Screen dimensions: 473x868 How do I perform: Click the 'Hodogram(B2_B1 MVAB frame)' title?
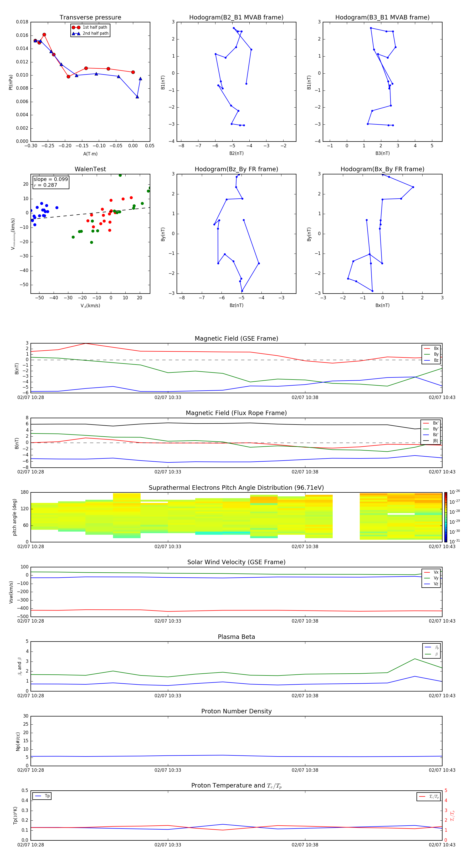236,18
